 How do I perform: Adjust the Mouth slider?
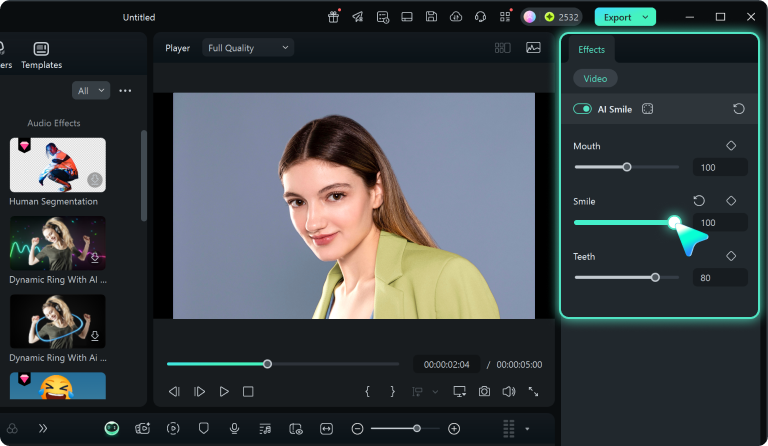click(x=626, y=167)
